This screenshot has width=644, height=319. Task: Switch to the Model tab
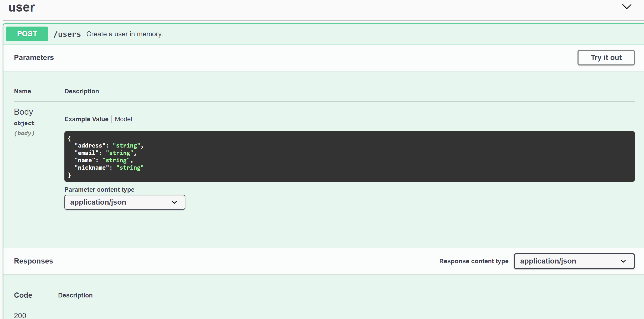[123, 119]
